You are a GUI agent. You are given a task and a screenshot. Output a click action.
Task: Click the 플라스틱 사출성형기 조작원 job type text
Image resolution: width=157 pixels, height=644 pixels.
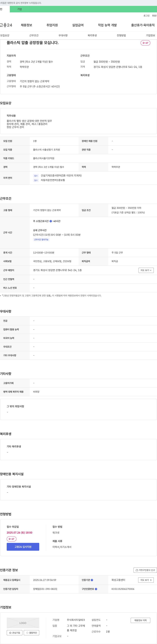(46, 150)
